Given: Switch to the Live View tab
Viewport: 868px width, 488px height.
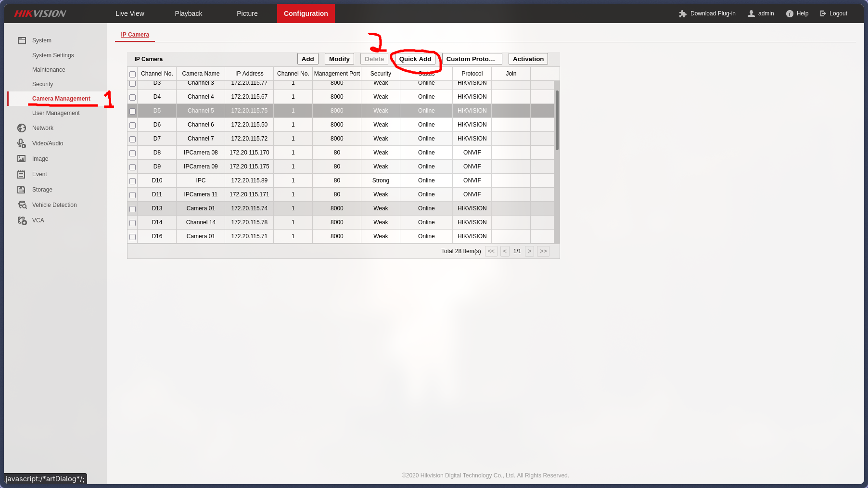Looking at the screenshot, I should (130, 13).
